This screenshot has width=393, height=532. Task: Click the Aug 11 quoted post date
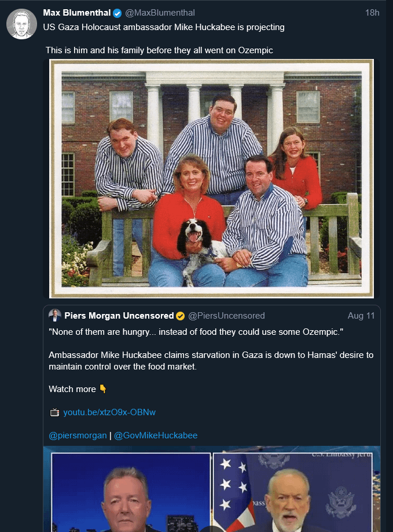coord(361,316)
